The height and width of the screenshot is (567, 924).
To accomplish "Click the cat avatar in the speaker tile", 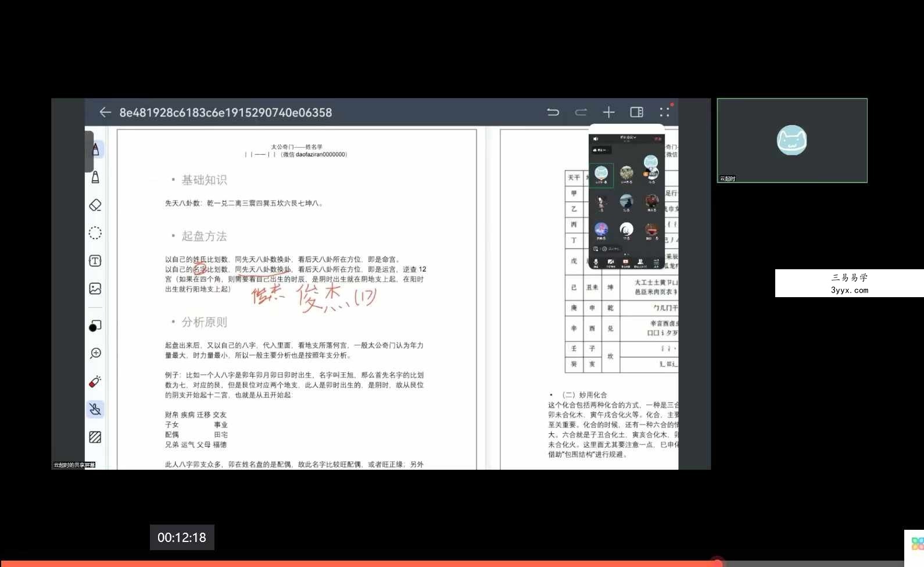I will [x=792, y=140].
